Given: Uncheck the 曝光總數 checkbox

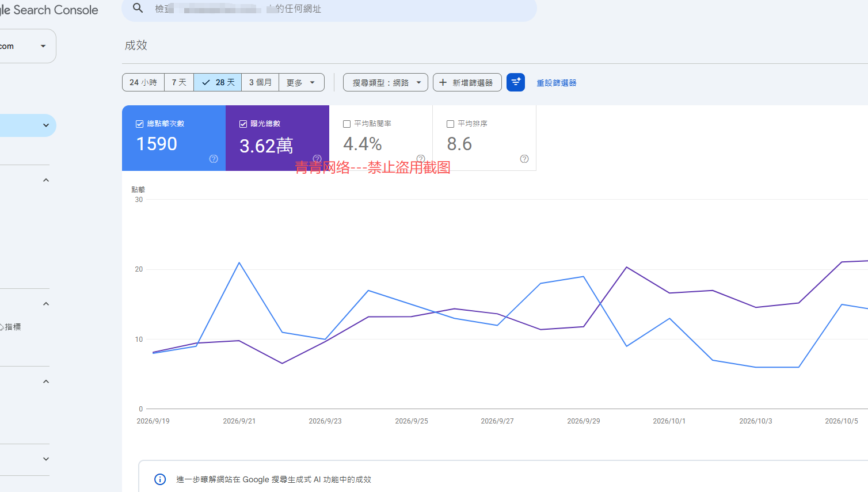Looking at the screenshot, I should [x=243, y=124].
